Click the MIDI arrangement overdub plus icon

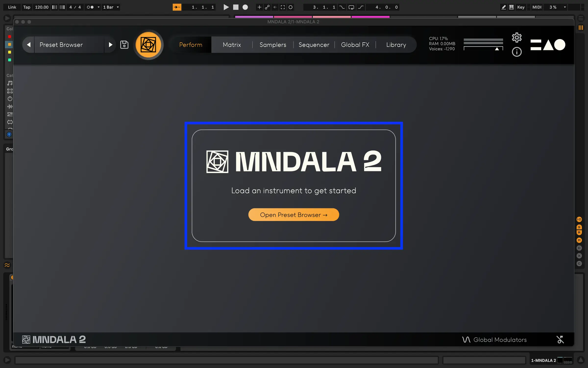point(259,7)
